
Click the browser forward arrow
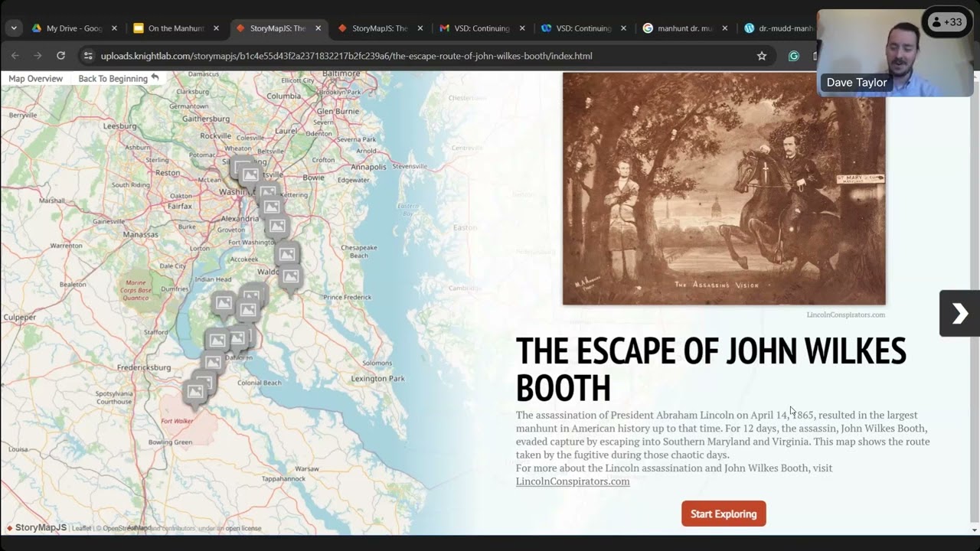point(38,56)
